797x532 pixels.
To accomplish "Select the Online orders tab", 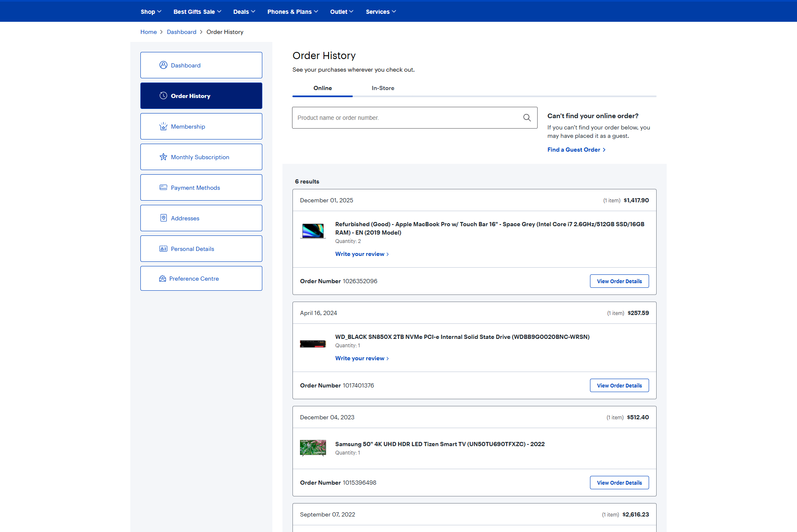I will coord(322,88).
